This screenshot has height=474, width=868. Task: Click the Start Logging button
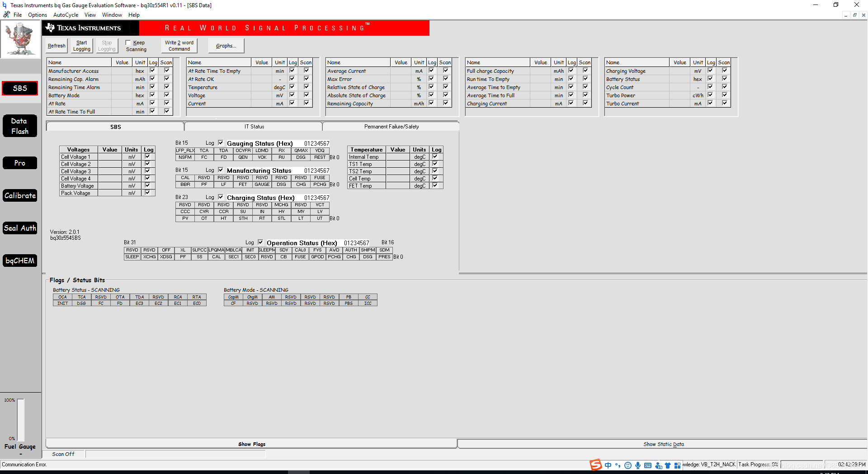[82, 46]
